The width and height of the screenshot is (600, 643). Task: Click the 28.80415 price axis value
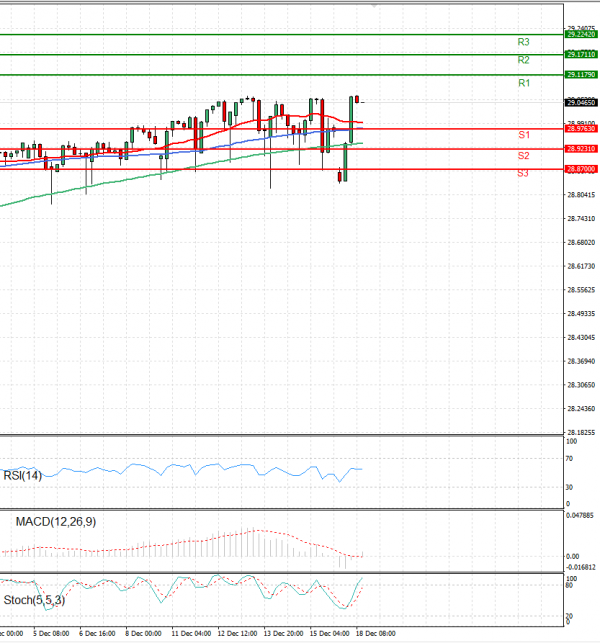point(581,195)
